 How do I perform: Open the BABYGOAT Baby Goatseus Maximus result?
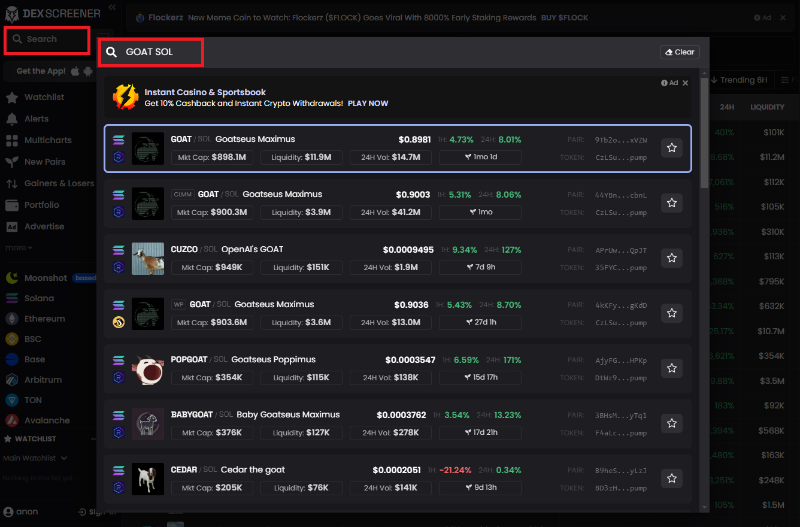point(397,423)
